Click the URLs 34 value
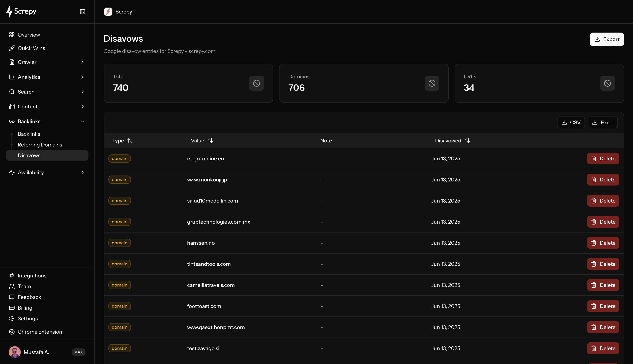Viewport: 633px width, 364px height. (x=469, y=87)
